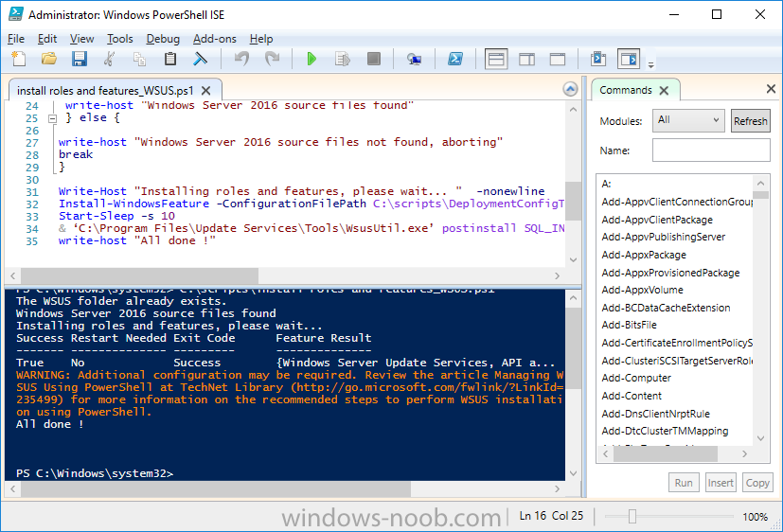Copy selection with the toolbar Copy icon
This screenshot has width=783, height=532.
(139, 59)
